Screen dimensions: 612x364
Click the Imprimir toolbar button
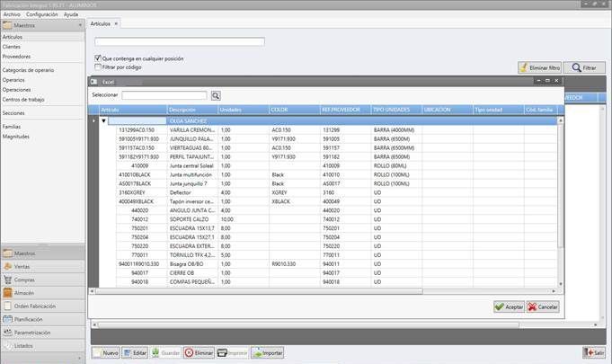233,352
